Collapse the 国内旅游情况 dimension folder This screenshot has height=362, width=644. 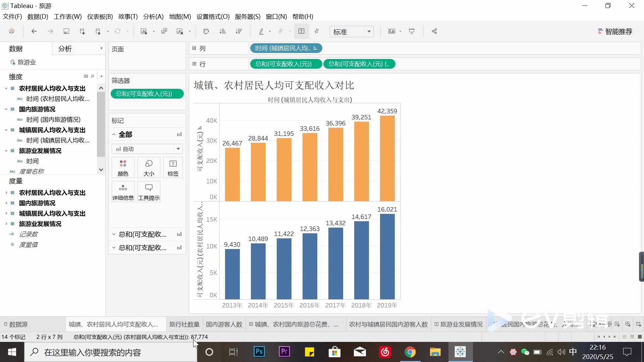pos(6,109)
